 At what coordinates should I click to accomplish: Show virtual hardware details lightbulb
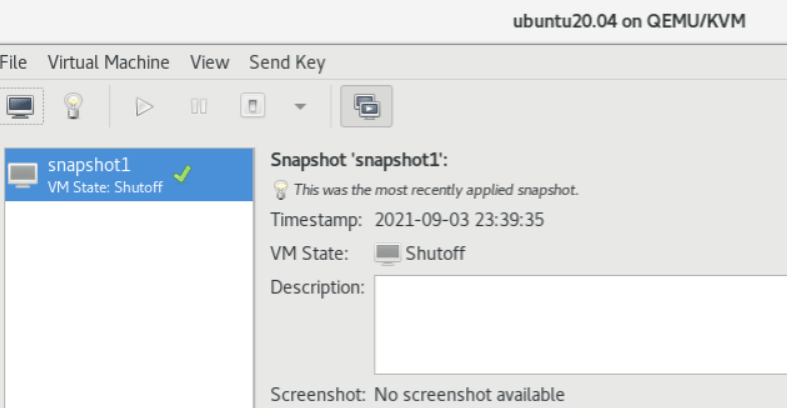(x=72, y=104)
